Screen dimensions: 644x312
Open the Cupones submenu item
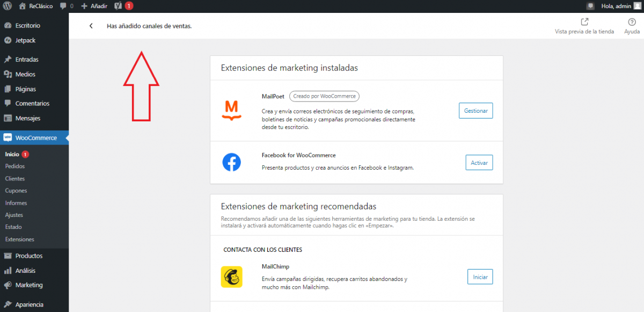point(16,191)
